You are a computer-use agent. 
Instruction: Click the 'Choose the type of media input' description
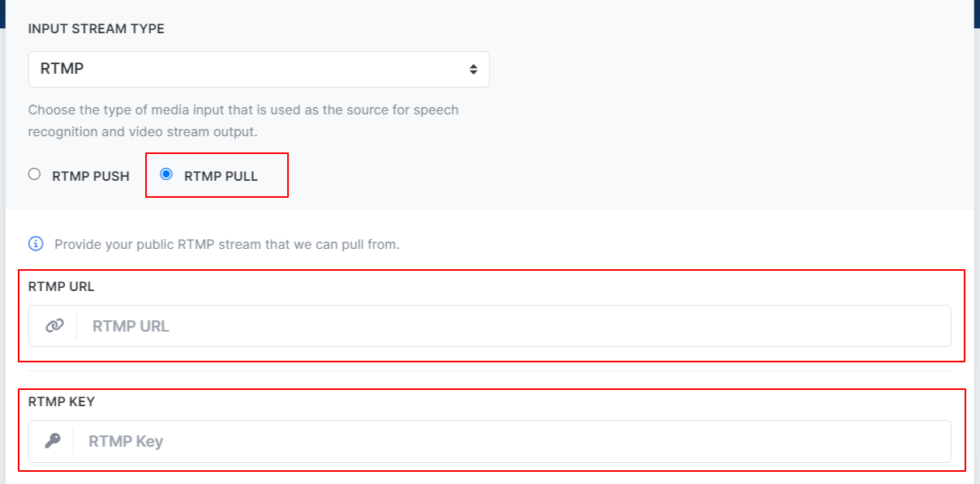pyautogui.click(x=243, y=109)
